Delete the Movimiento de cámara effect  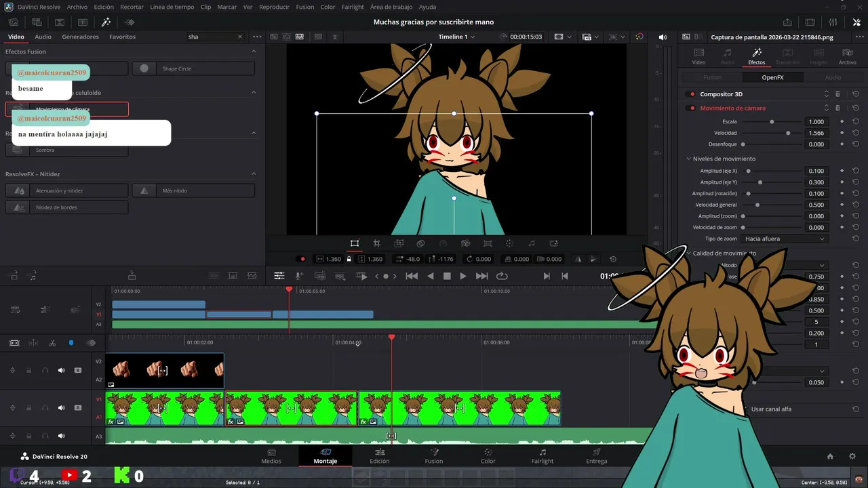pyautogui.click(x=837, y=108)
